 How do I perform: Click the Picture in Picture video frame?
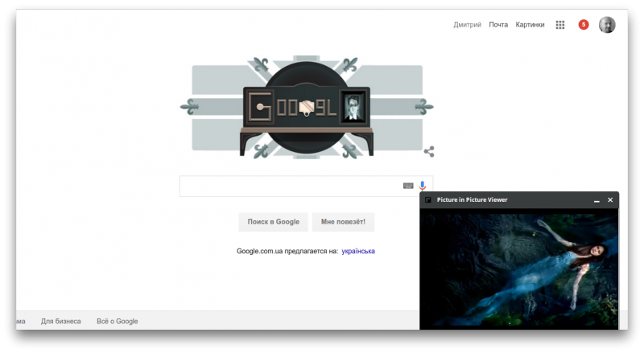click(518, 269)
